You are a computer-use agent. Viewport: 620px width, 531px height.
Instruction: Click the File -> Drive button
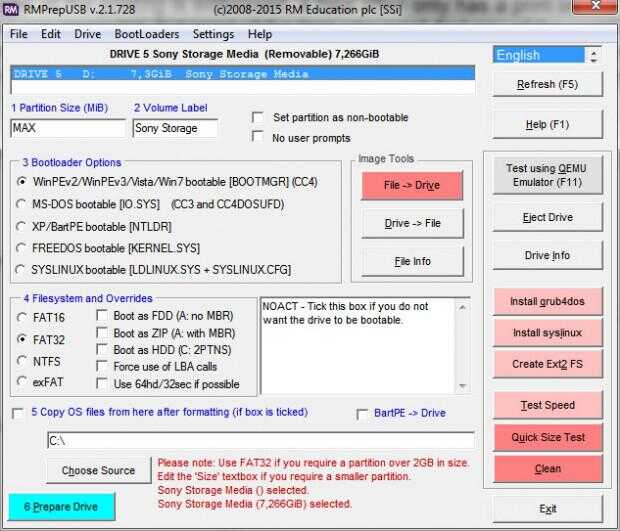pos(412,185)
